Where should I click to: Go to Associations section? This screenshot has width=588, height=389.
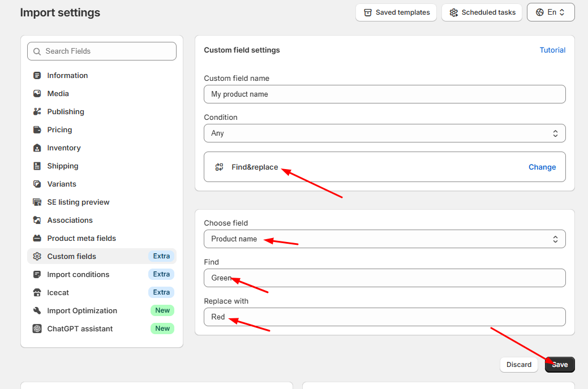click(102, 220)
